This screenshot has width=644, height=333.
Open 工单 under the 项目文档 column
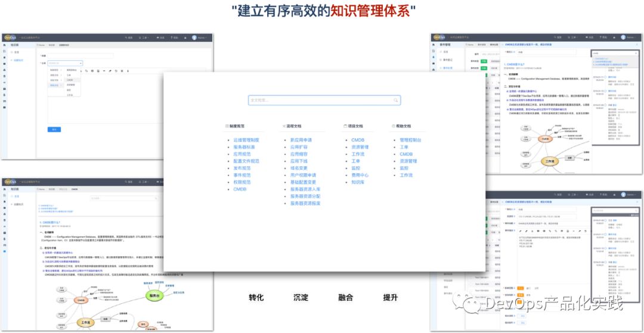coord(355,161)
